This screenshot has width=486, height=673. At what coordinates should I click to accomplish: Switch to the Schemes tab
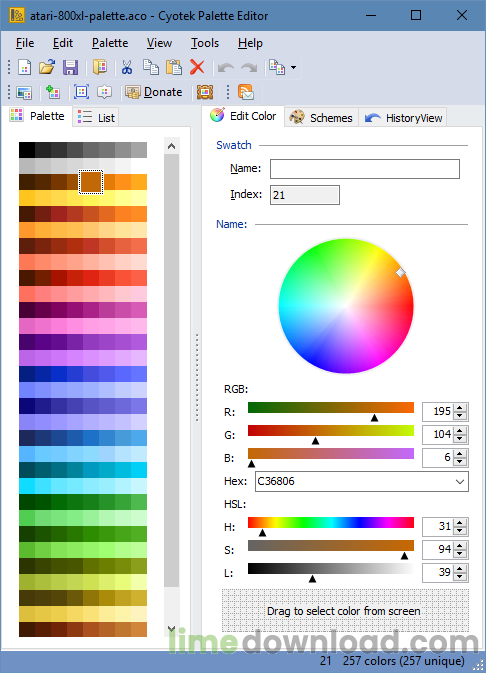pyautogui.click(x=321, y=118)
